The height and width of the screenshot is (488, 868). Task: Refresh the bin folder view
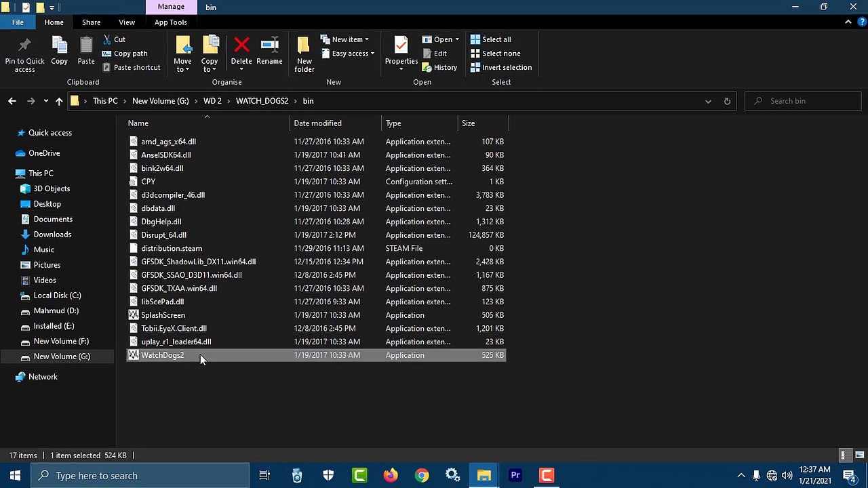(727, 101)
